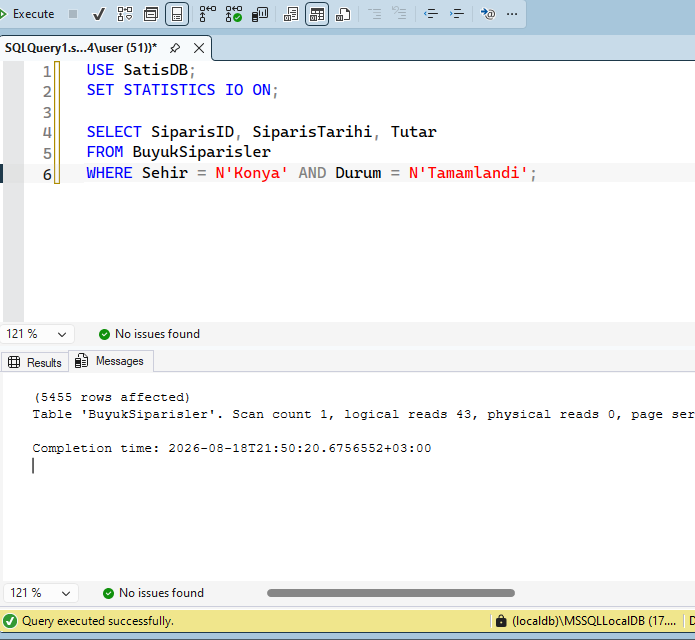The width and height of the screenshot is (695, 640).
Task: Pin the SQLQuery1 tab
Action: (x=175, y=48)
